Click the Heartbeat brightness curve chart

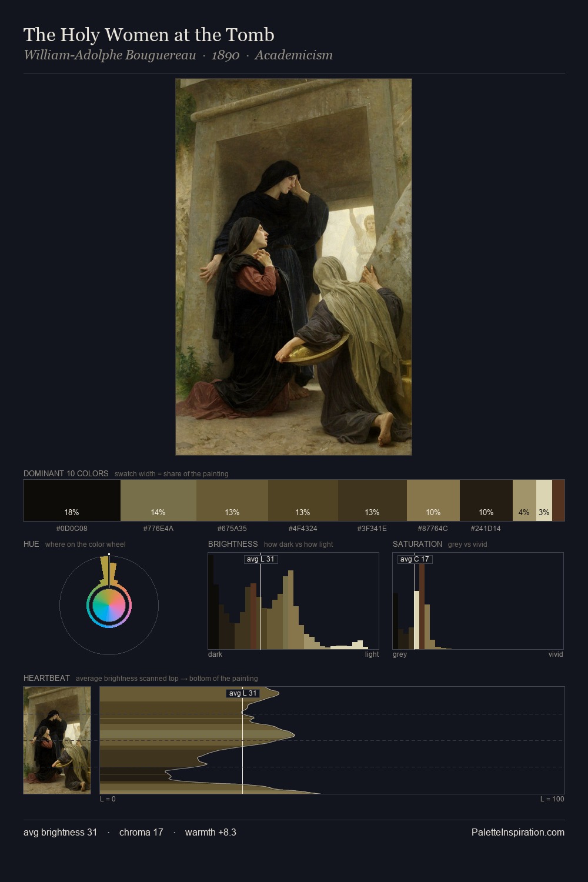tap(332, 740)
